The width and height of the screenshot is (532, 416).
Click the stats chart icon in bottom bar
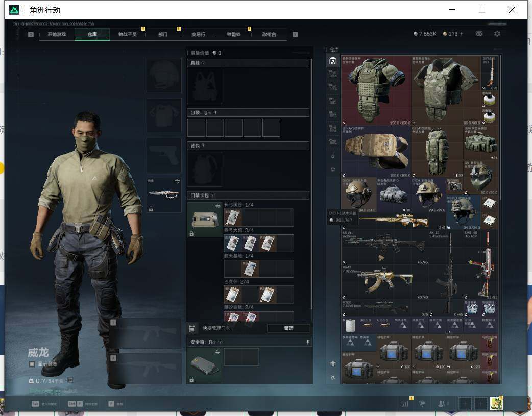[405, 403]
